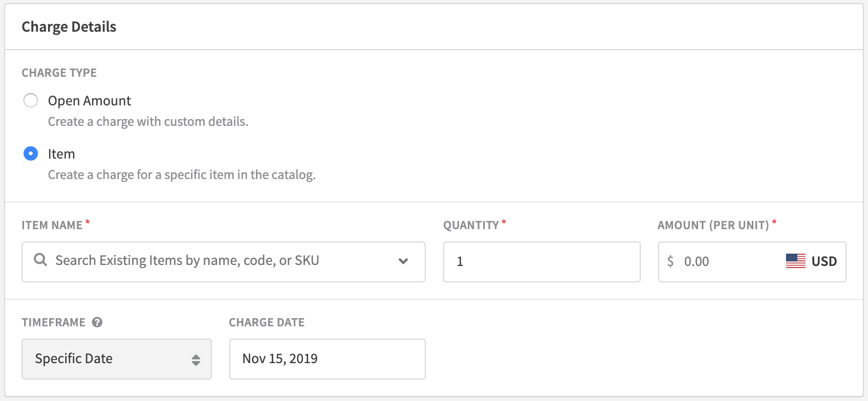Open the Timeframe help question mark
The width and height of the screenshot is (868, 401).
(97, 322)
